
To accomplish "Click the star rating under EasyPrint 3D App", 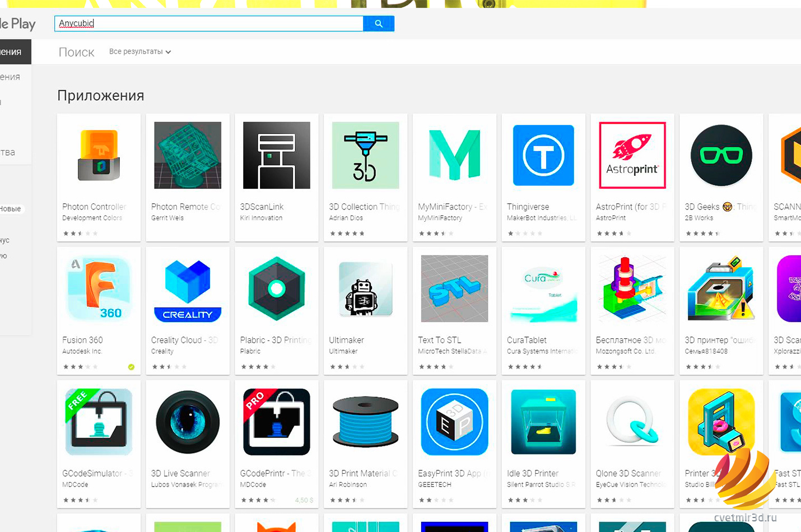I will pyautogui.click(x=436, y=500).
